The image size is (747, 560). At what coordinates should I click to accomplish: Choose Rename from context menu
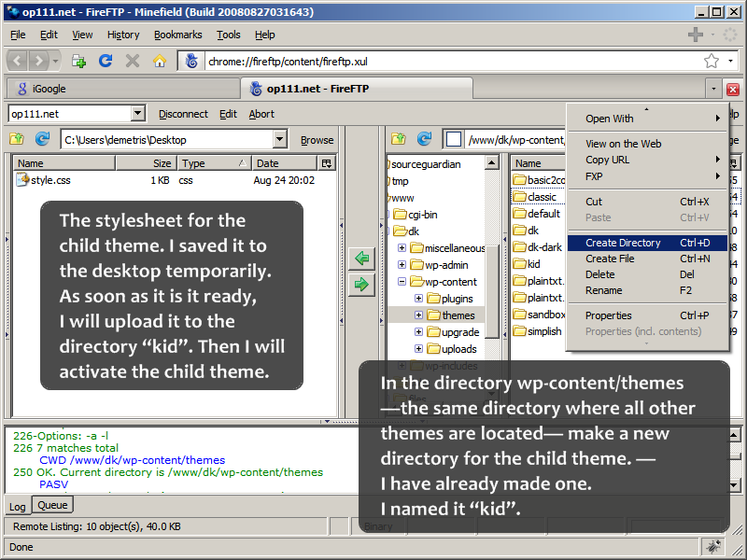[x=647, y=290]
